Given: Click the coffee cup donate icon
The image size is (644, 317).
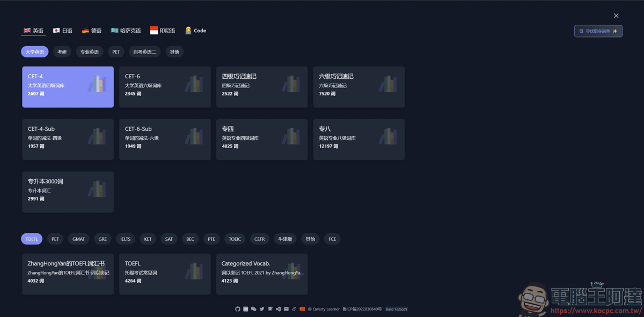Looking at the screenshot, I should 270,309.
